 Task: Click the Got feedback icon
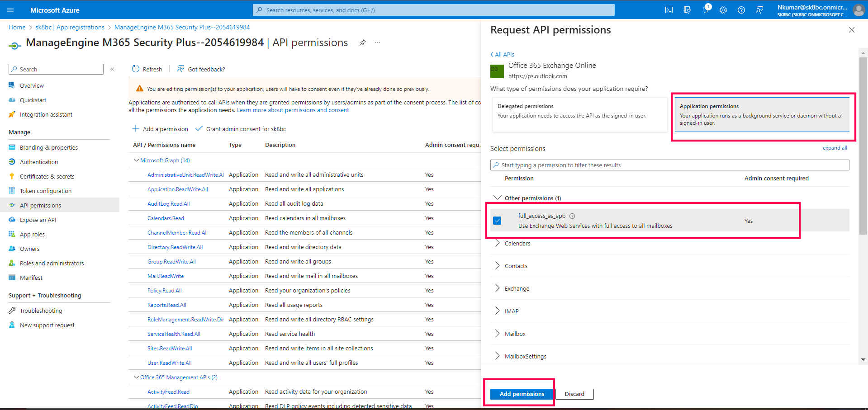click(x=180, y=69)
